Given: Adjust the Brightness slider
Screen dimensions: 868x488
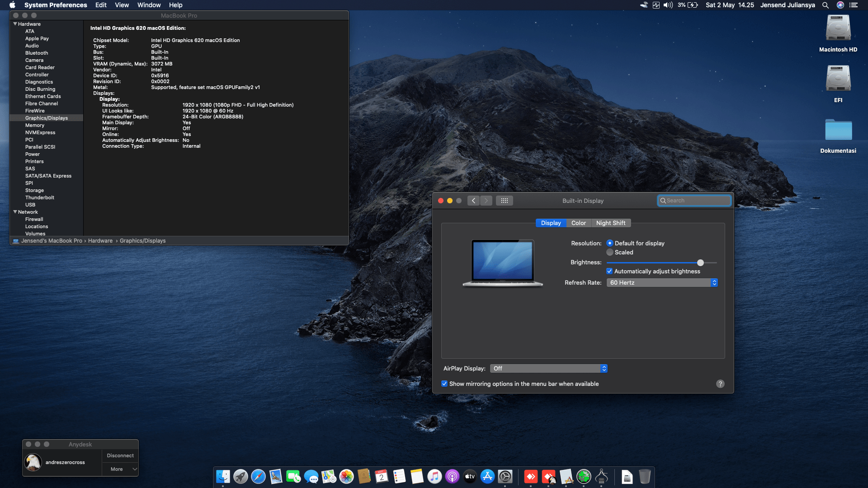Looking at the screenshot, I should click(x=700, y=263).
